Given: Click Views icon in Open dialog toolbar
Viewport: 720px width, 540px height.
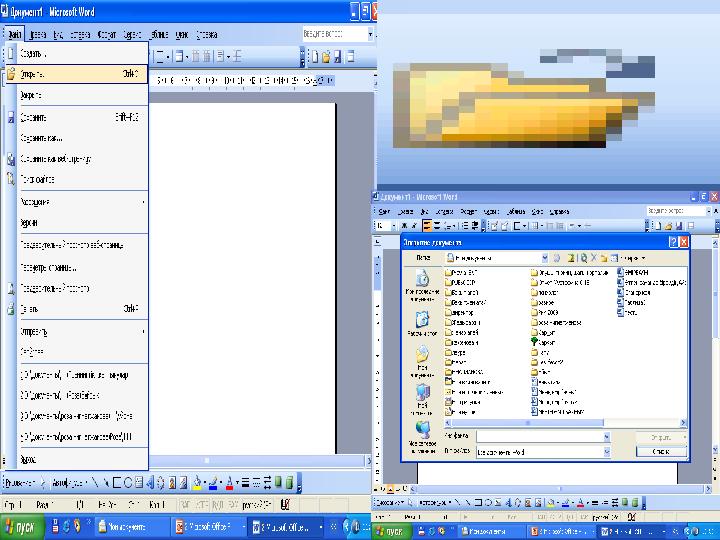Looking at the screenshot, I should (614, 258).
